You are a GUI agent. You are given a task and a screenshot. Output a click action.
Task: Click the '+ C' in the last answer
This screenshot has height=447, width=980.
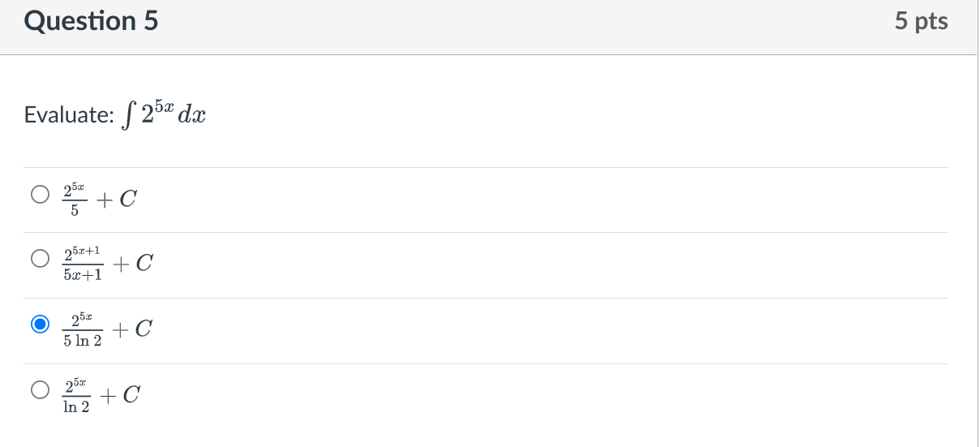(x=120, y=395)
